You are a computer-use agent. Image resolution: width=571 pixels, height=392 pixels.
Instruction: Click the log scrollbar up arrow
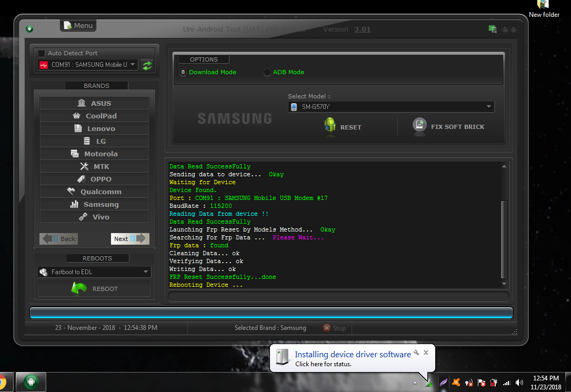click(x=504, y=166)
